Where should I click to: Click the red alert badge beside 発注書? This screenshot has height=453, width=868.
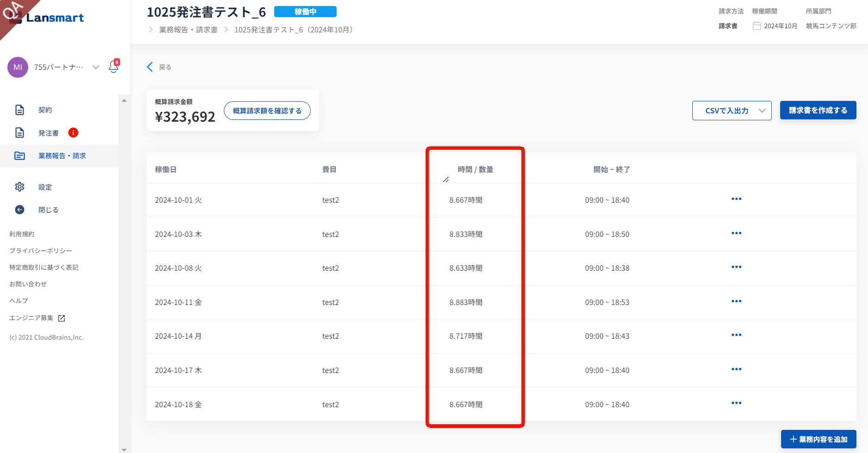[73, 133]
